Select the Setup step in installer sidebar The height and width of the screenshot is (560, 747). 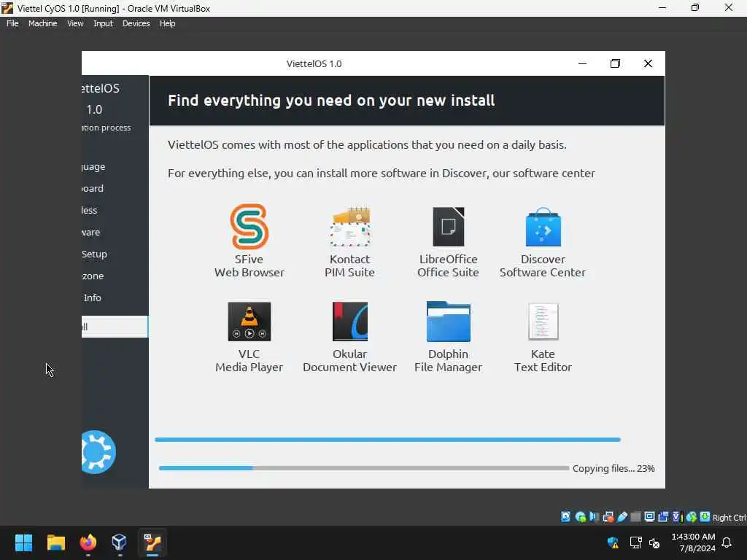[x=94, y=254]
